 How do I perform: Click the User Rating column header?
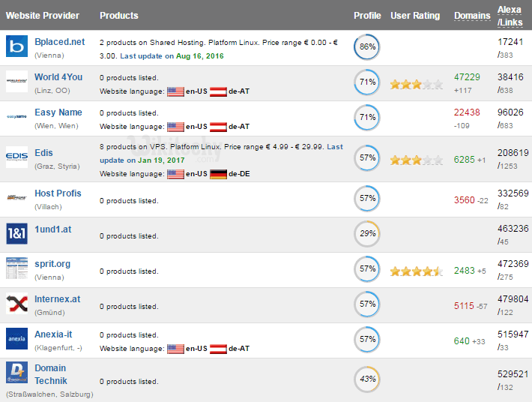[x=415, y=16]
